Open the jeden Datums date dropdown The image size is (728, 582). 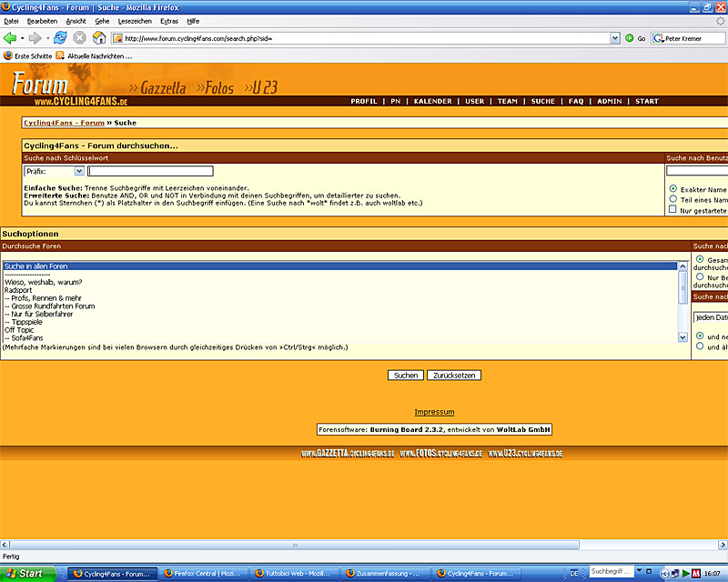point(710,317)
